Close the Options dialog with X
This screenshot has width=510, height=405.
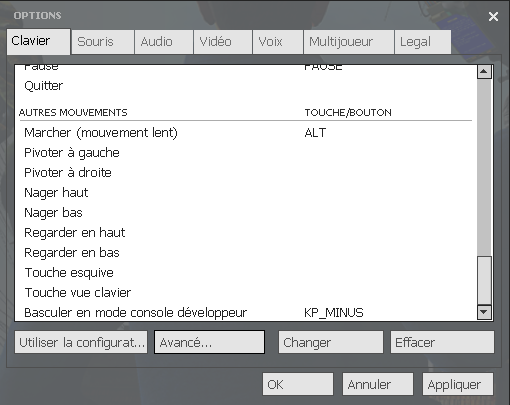click(493, 16)
